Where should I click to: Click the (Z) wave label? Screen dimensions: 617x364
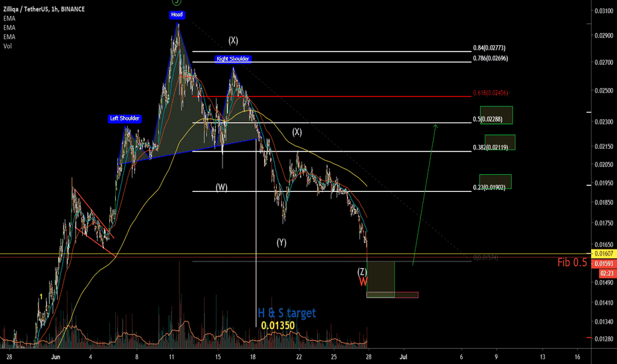pyautogui.click(x=362, y=271)
